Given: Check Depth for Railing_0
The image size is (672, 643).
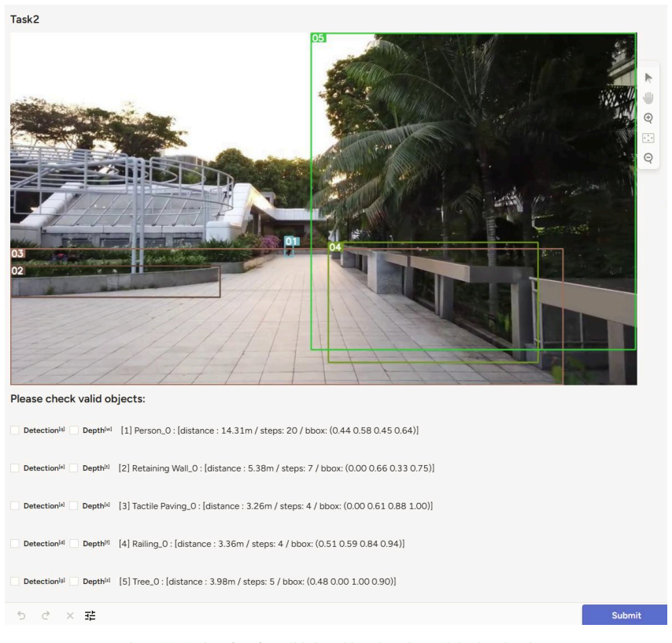Looking at the screenshot, I should click(x=74, y=543).
